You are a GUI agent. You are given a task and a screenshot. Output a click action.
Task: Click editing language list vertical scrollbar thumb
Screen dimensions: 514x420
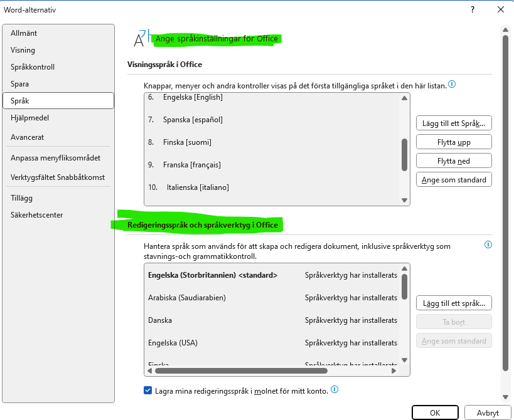[x=404, y=286]
